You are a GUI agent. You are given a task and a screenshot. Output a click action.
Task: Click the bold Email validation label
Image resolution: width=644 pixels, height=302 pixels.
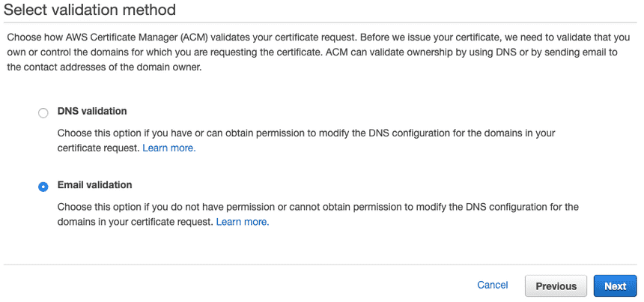95,185
